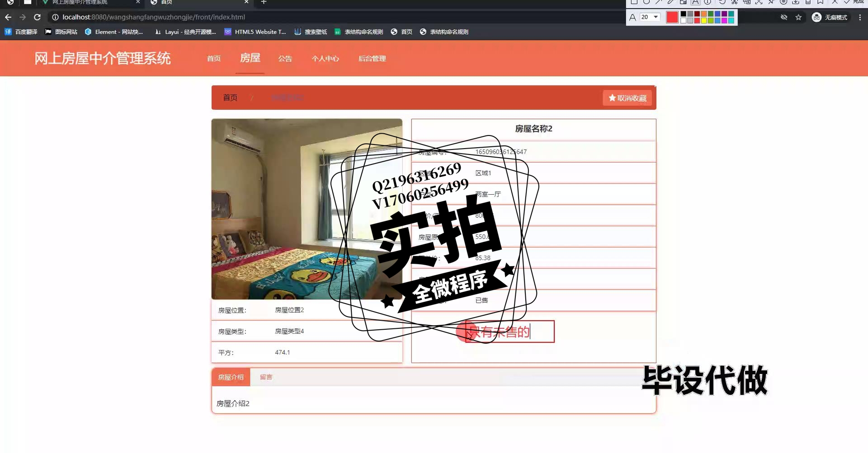Pick the cyan color swatch in bottom row
The height and width of the screenshot is (453, 868).
click(x=731, y=21)
